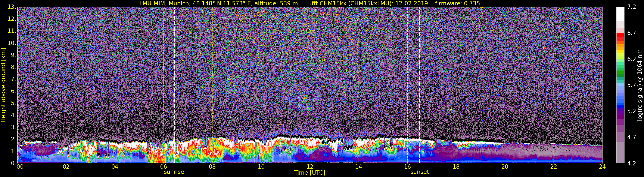Click the '7.2' colorbar tick value
The height and width of the screenshot is (177, 644).
pos(632,7)
